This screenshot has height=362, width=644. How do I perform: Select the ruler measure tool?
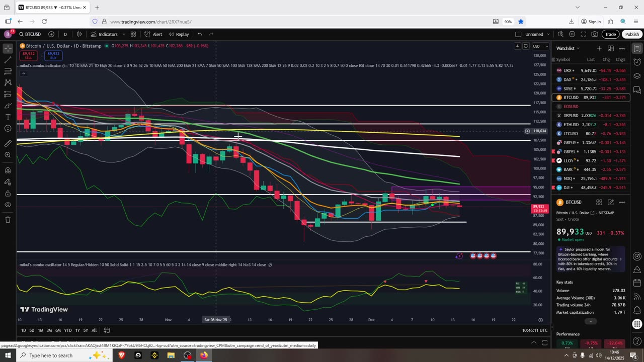[x=8, y=144]
